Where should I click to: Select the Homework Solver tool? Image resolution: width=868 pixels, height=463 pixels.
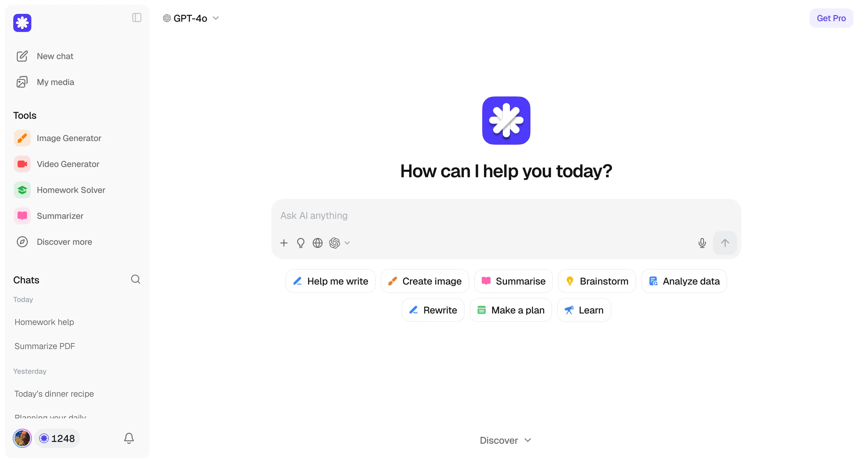pos(71,190)
